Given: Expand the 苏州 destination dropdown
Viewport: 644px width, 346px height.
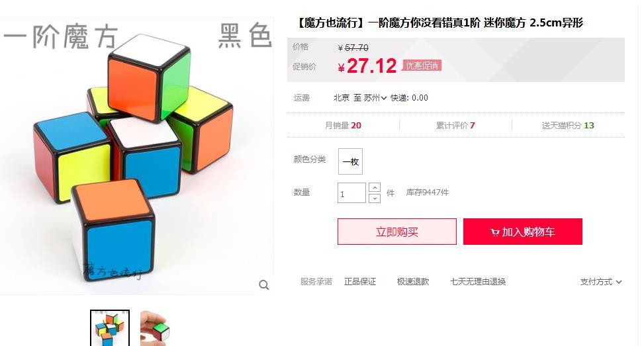Looking at the screenshot, I should coord(375,98).
